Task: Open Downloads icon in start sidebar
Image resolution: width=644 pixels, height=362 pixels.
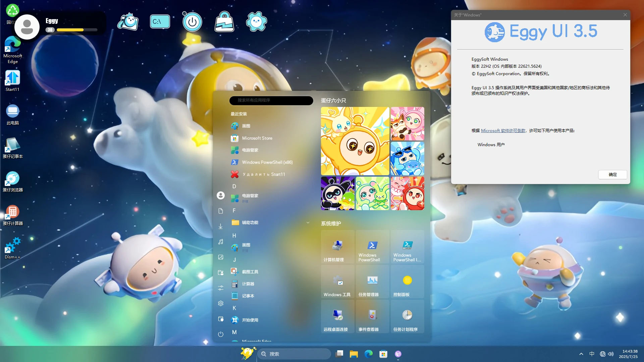Action: click(221, 226)
